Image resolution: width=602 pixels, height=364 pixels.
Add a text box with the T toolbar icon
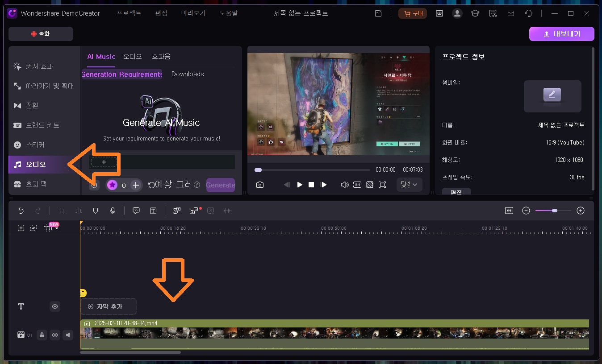[x=153, y=211]
